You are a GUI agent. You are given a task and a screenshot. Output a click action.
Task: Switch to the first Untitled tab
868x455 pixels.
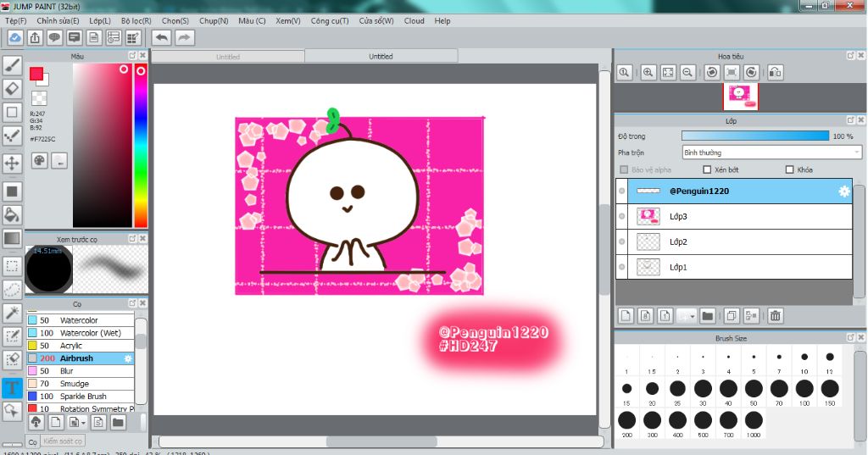click(x=227, y=57)
